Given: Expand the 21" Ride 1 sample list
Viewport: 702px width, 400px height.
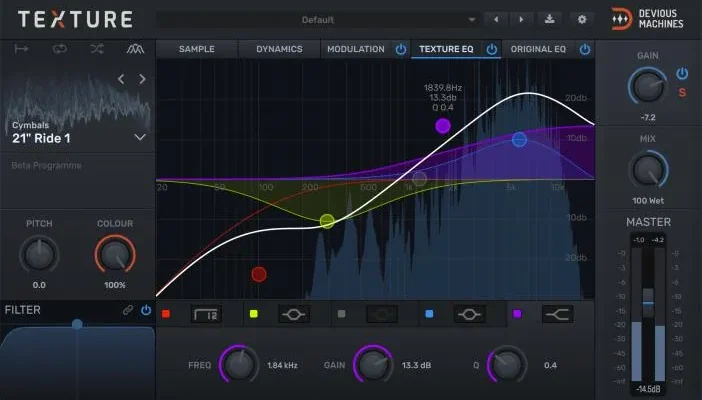Looking at the screenshot, I should tap(140, 137).
